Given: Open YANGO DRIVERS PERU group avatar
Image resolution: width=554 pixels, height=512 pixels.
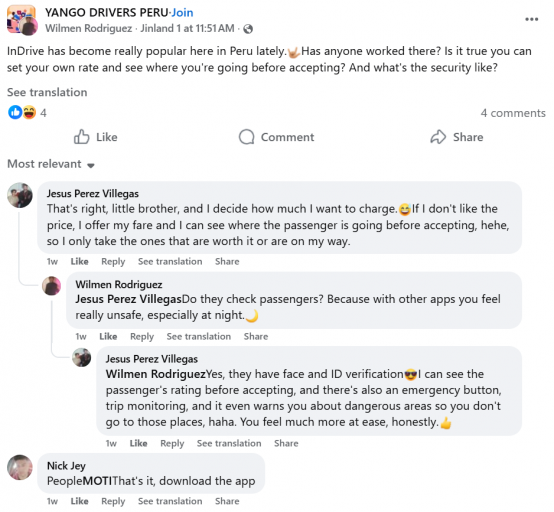Looking at the screenshot, I should click(x=22, y=20).
